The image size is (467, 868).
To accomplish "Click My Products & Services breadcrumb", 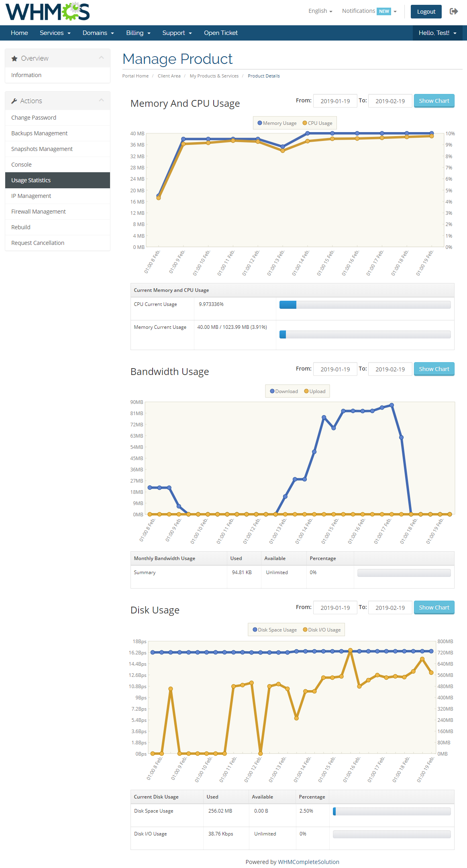I will click(x=214, y=76).
